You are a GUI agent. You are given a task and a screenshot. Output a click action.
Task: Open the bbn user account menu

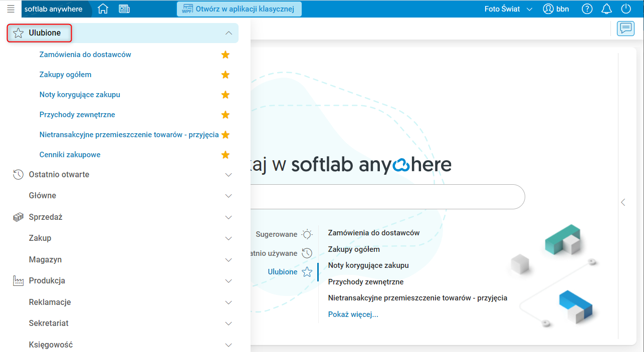point(556,9)
